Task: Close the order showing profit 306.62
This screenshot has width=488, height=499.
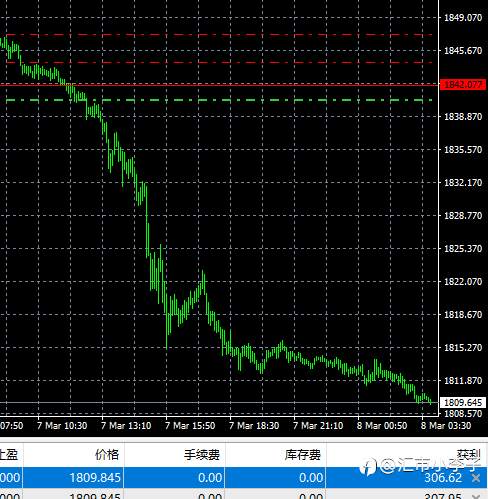Action: pos(476,478)
